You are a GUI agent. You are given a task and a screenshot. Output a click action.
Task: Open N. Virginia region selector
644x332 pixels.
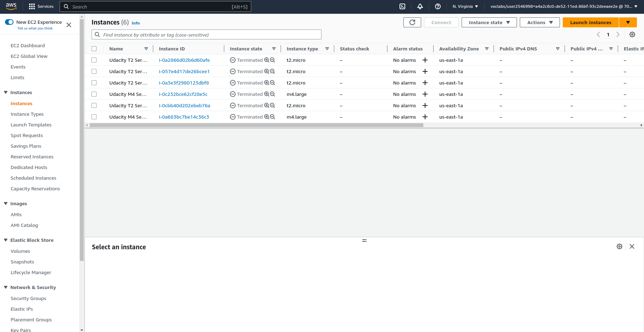(x=465, y=6)
